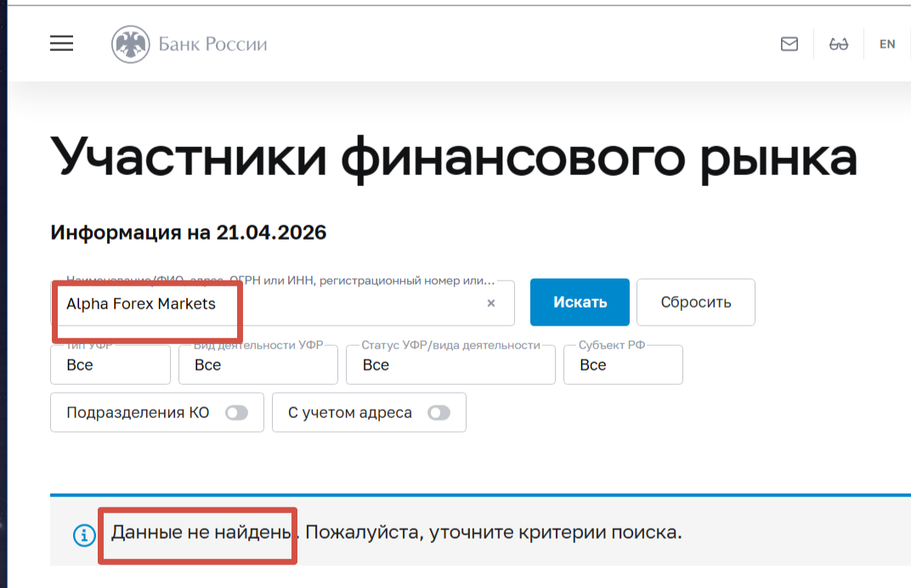Click the Банк России logo text
This screenshot has width=911, height=588.
(x=212, y=44)
